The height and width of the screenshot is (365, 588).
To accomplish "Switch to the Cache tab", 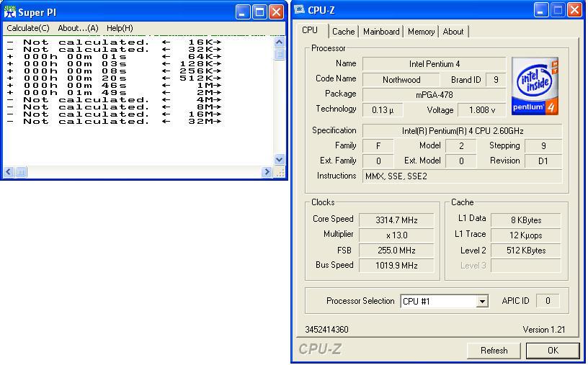I will click(x=343, y=32).
